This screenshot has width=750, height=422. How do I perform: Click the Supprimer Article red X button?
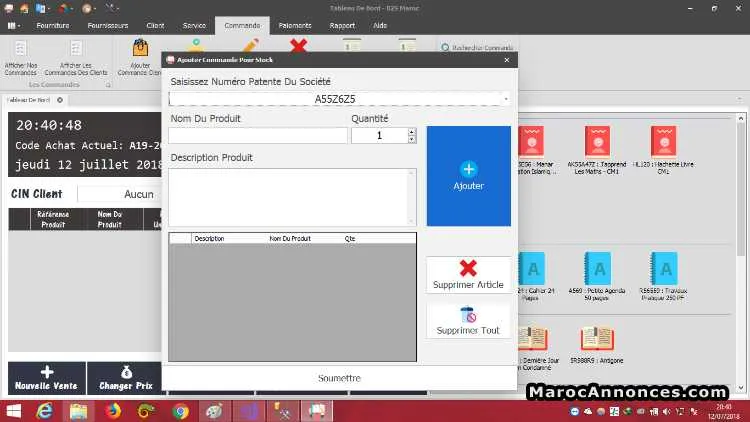(x=468, y=275)
